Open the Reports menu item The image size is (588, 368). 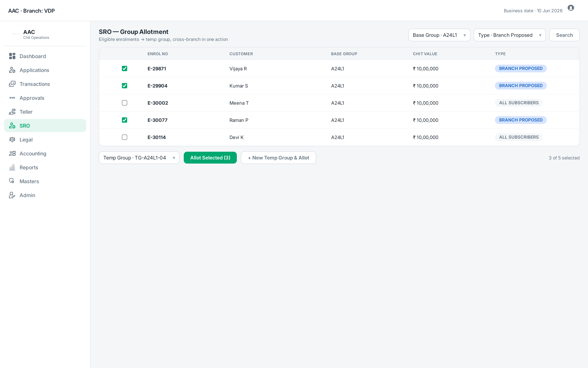45,167
